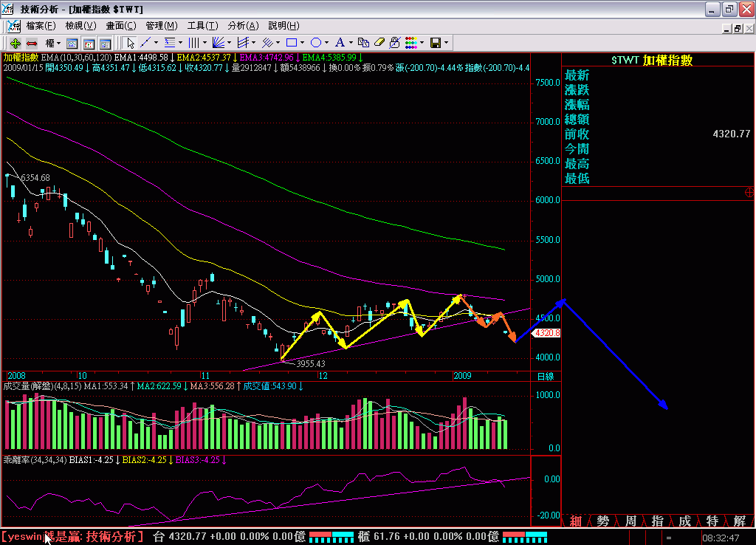Screen dimensions: 756x545
Task: Switch to the 勢 tab
Action: pos(602,521)
